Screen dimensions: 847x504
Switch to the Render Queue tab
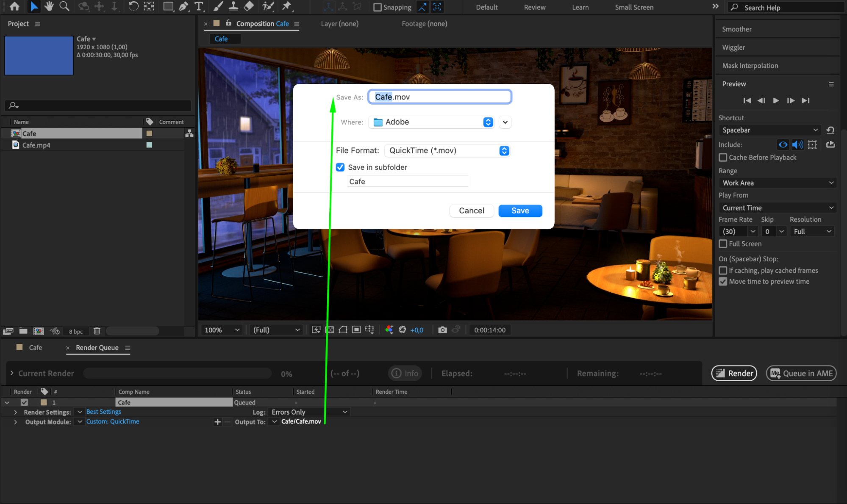click(97, 348)
